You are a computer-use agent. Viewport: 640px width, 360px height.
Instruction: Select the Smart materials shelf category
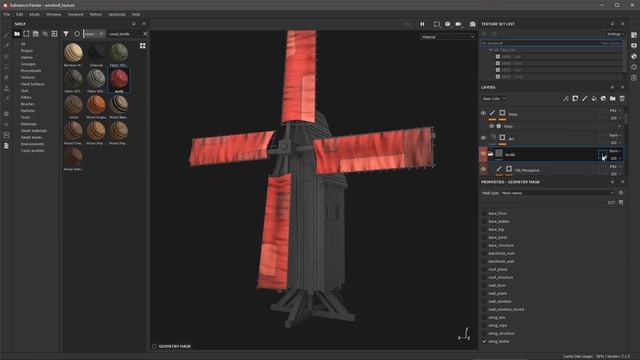33,131
